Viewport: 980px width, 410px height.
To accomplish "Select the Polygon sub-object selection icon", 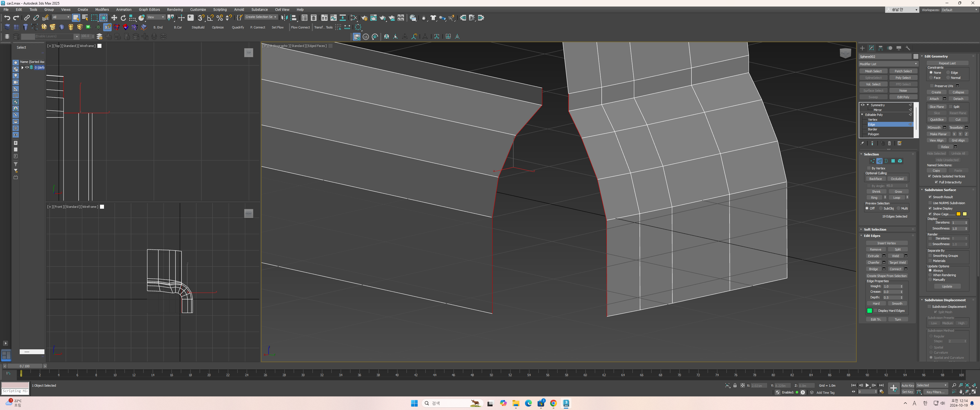I will tap(893, 161).
